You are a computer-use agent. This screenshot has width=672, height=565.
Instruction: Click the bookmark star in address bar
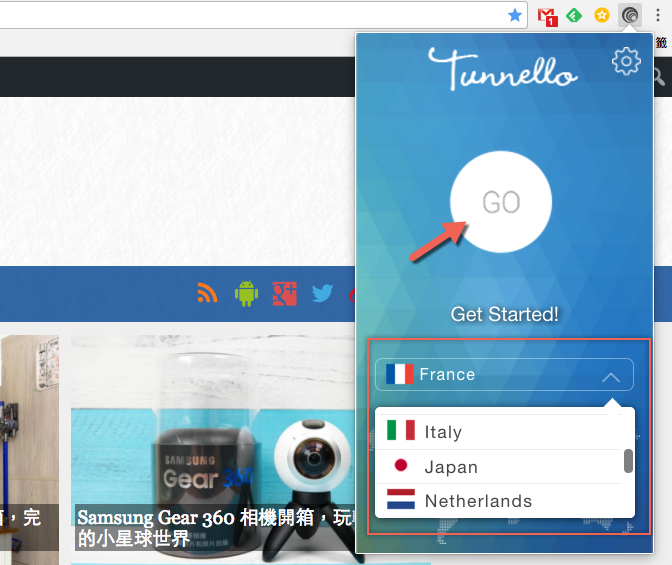(515, 15)
